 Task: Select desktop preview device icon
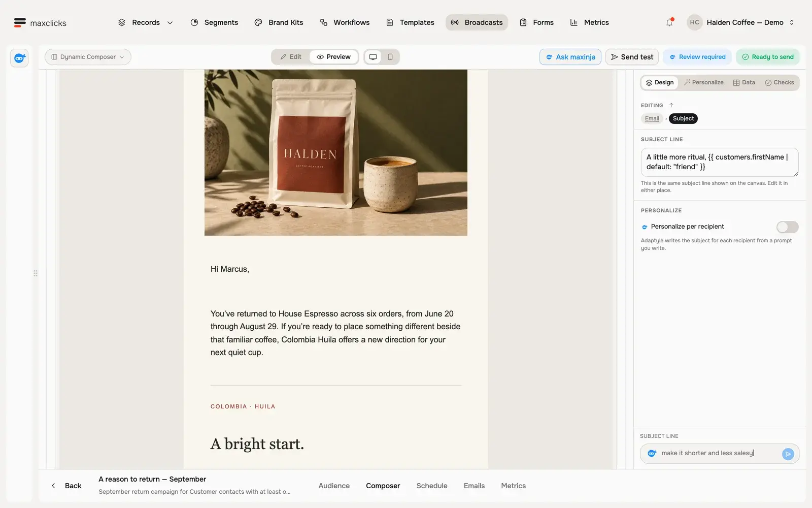373,57
